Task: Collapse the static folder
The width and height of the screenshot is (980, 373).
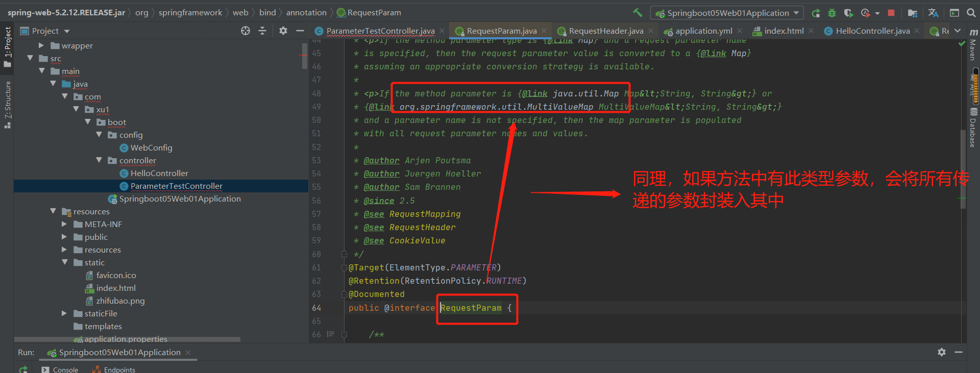Action: point(64,262)
